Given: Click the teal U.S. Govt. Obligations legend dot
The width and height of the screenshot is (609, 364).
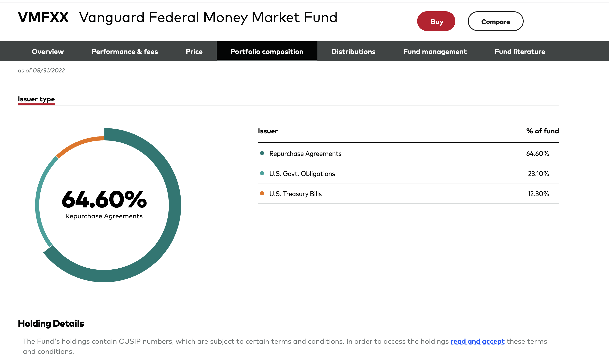Looking at the screenshot, I should pos(262,173).
